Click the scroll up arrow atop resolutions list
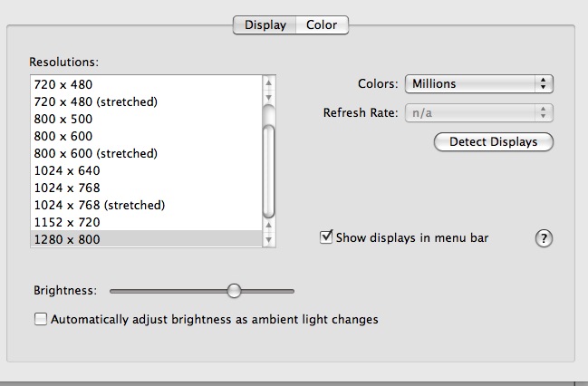The image size is (588, 386). click(x=268, y=82)
